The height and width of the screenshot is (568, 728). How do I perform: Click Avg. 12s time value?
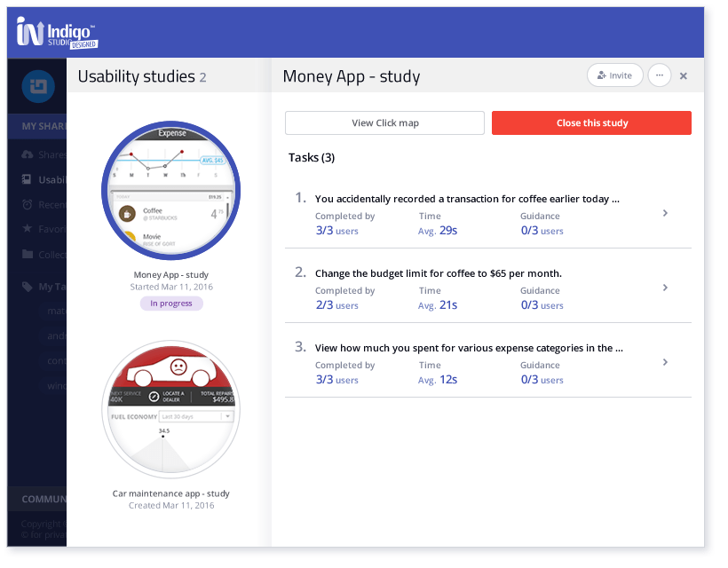point(438,380)
